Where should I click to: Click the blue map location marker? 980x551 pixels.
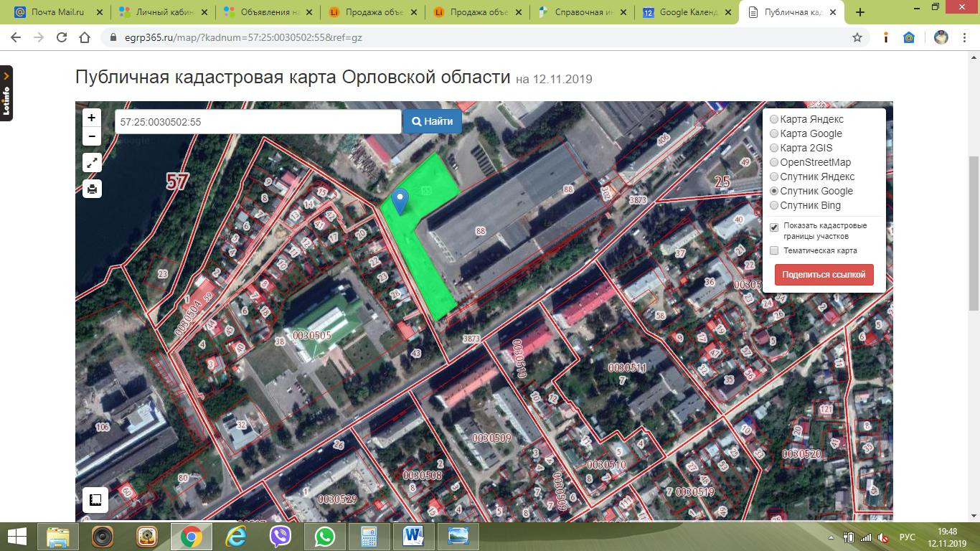pyautogui.click(x=400, y=200)
